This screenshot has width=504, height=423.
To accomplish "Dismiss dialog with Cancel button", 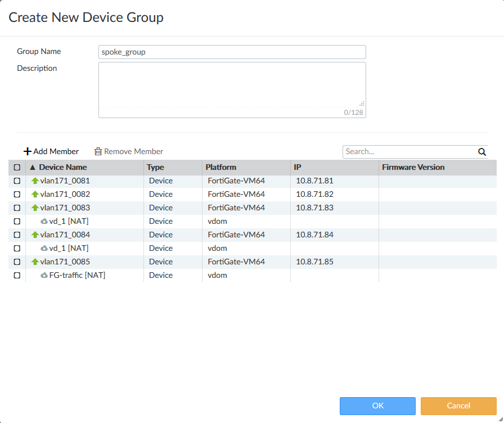I will click(x=458, y=406).
